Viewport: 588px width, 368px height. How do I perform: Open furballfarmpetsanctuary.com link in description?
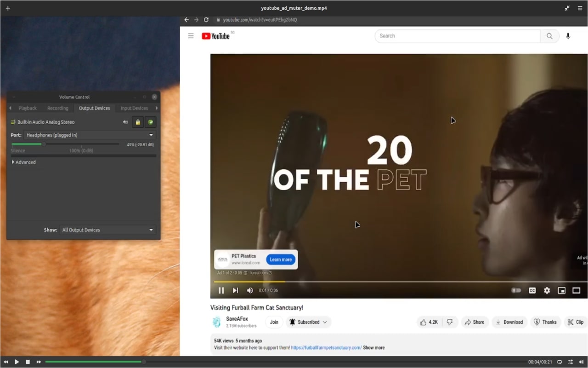tap(326, 348)
